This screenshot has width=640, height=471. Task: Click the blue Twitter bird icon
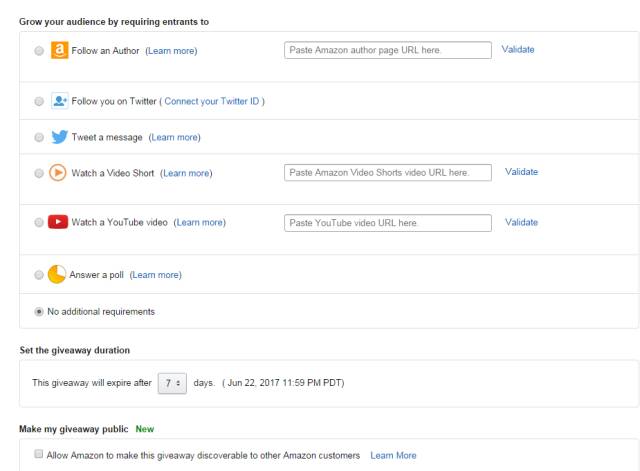point(60,137)
